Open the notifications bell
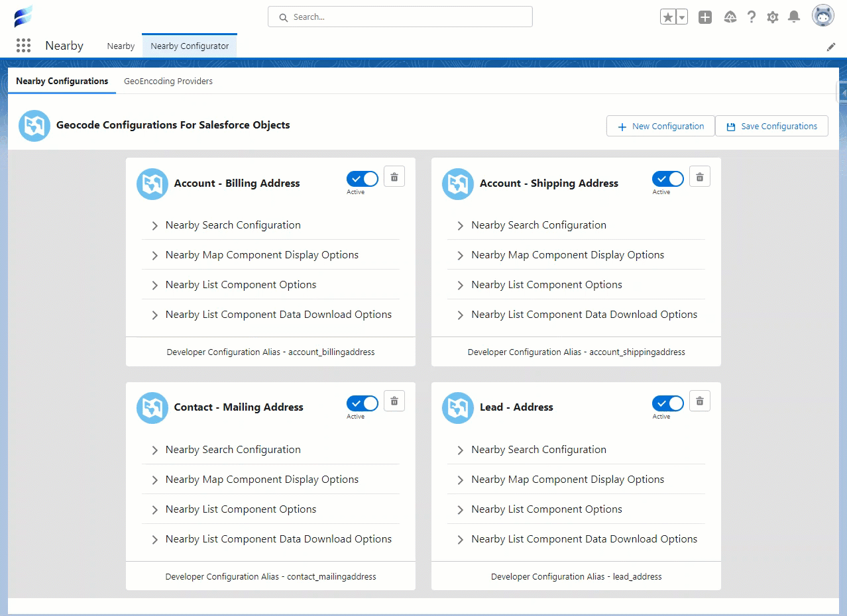The height and width of the screenshot is (616, 847). coord(793,17)
